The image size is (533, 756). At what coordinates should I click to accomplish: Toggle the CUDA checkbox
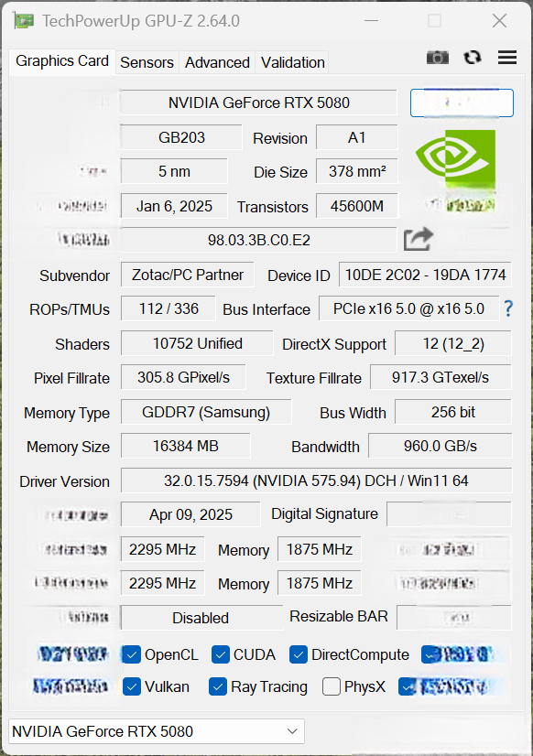click(220, 654)
